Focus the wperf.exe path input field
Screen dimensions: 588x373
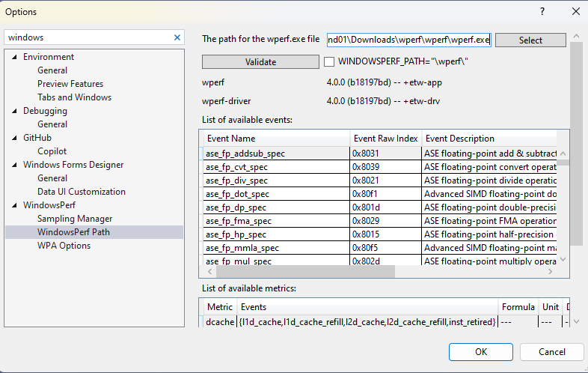[408, 40]
